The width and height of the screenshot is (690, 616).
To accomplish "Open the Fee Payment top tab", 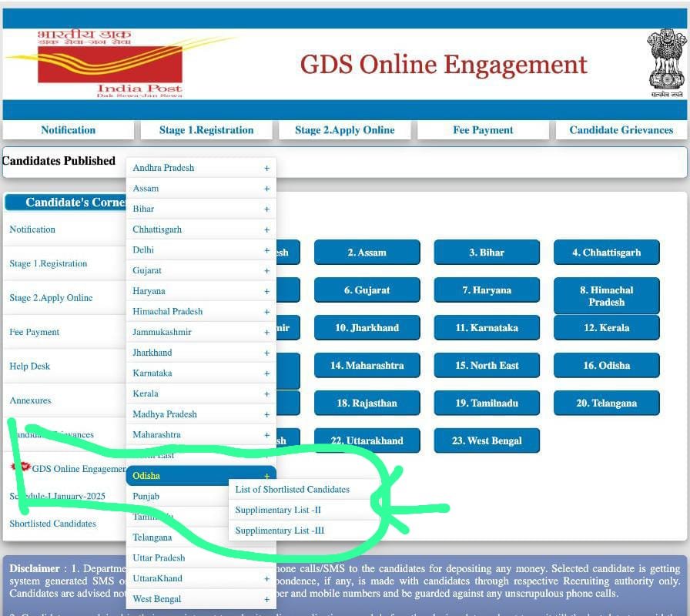I will click(483, 130).
